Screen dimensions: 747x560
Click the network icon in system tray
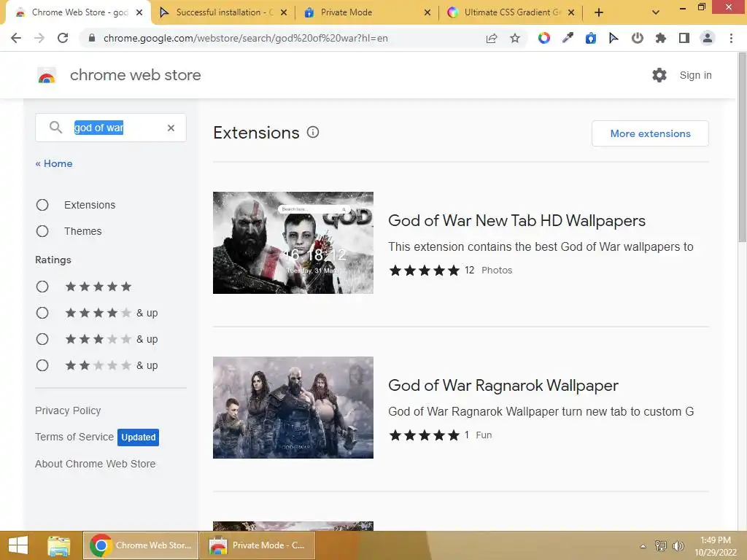[661, 546]
